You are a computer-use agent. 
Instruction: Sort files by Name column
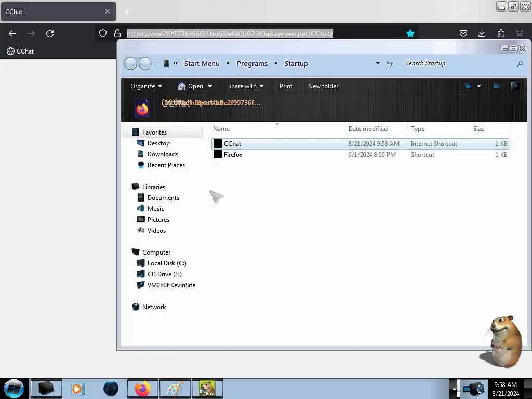(x=221, y=129)
